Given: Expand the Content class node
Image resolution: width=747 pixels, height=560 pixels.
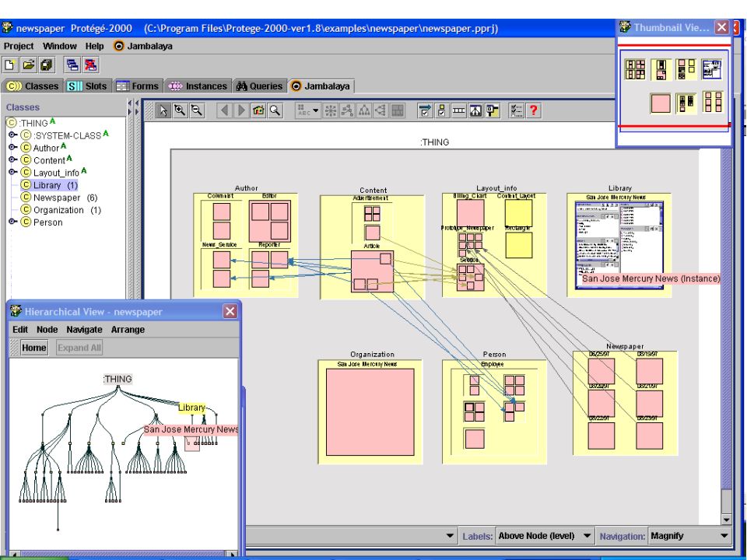Looking at the screenshot, I should tap(13, 160).
